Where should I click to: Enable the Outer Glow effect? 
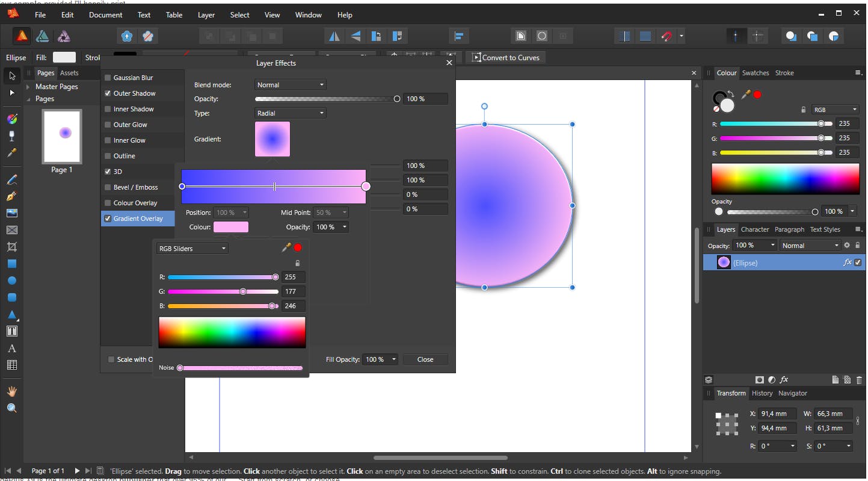point(108,125)
